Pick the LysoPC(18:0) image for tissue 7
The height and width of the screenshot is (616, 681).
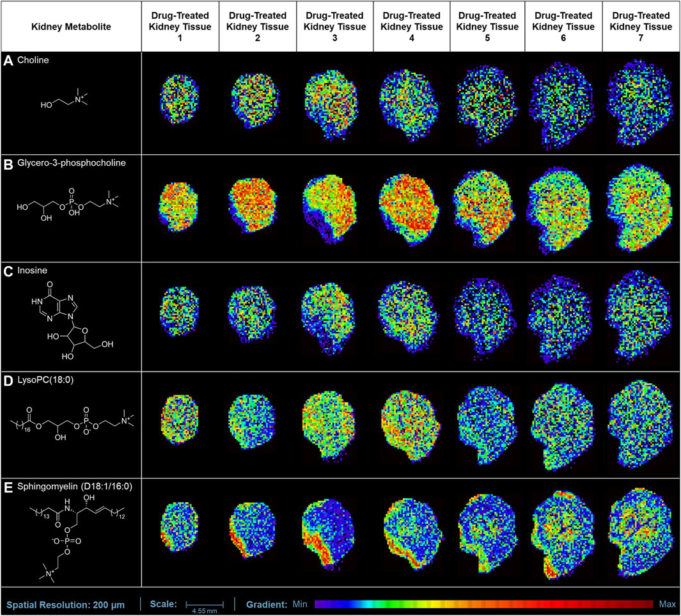pos(639,425)
